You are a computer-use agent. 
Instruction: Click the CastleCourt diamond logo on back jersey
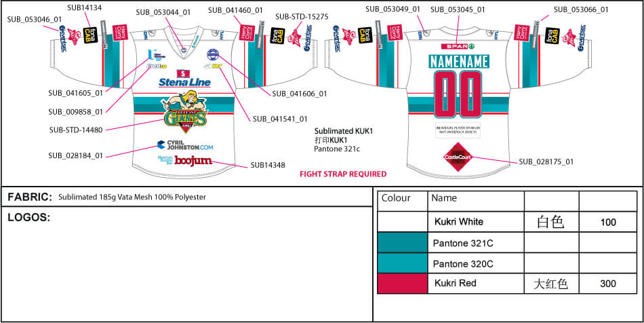(x=456, y=157)
